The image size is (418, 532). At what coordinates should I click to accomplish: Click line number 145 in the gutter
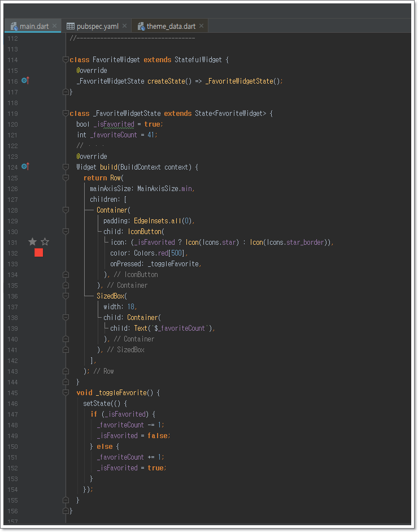12,393
